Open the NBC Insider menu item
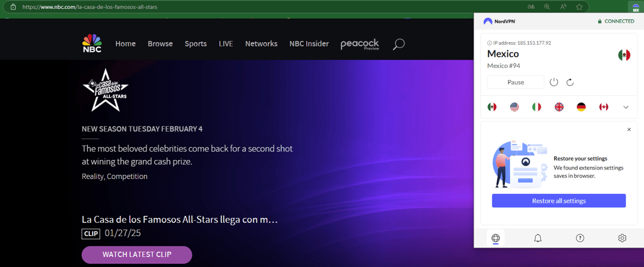This screenshot has height=267, width=644. coord(309,43)
